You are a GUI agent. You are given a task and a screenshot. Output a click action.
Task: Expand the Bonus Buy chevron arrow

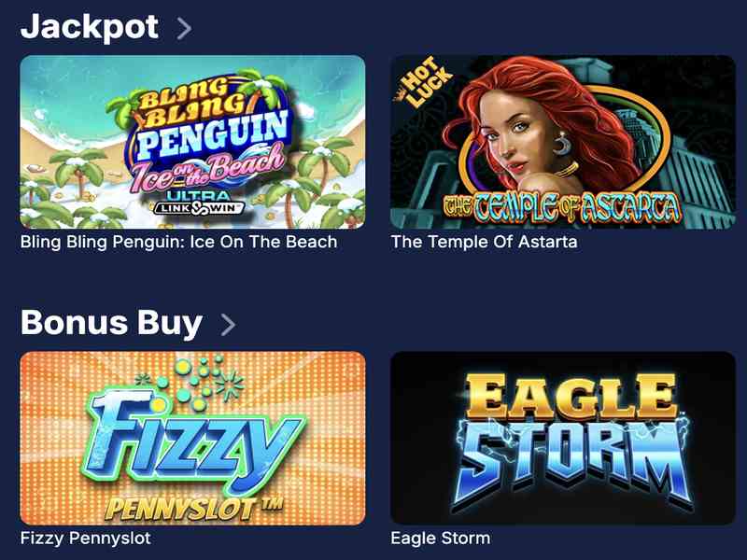coord(228,325)
